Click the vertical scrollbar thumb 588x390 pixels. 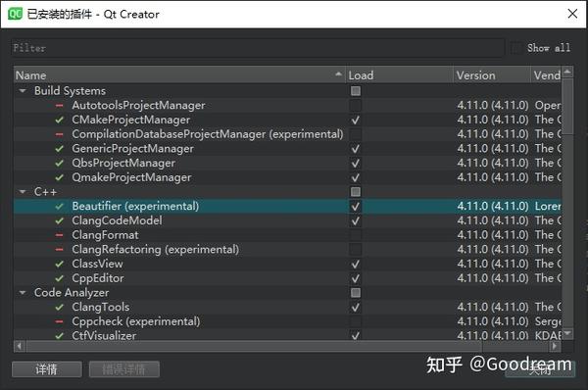(567, 106)
